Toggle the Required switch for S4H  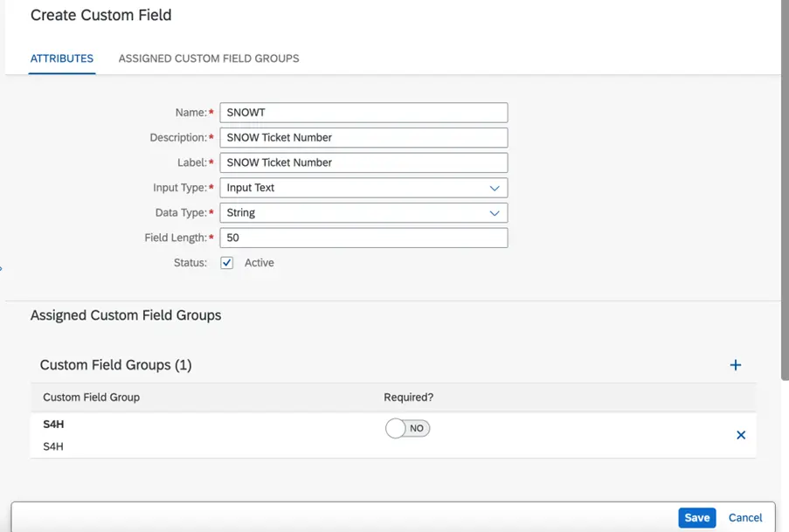[x=408, y=428]
